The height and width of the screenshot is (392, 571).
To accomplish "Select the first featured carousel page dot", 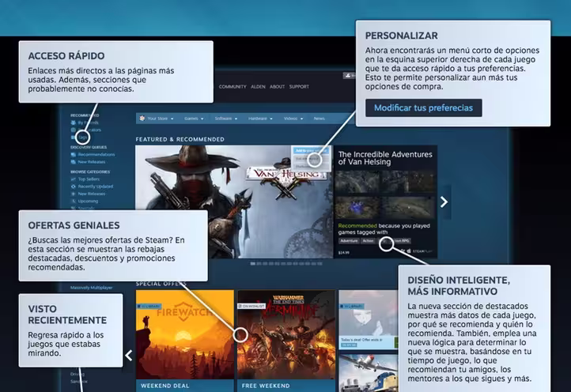I will tap(253, 263).
